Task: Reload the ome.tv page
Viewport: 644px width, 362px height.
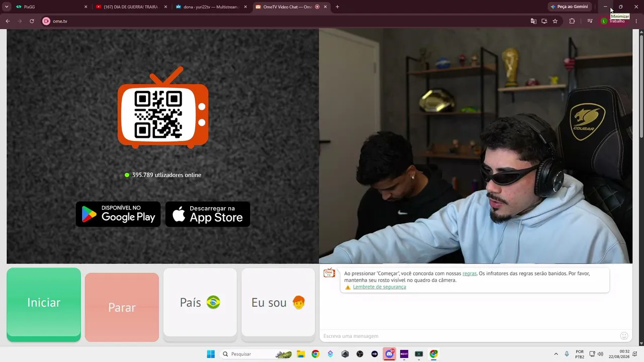Action: coord(32,21)
